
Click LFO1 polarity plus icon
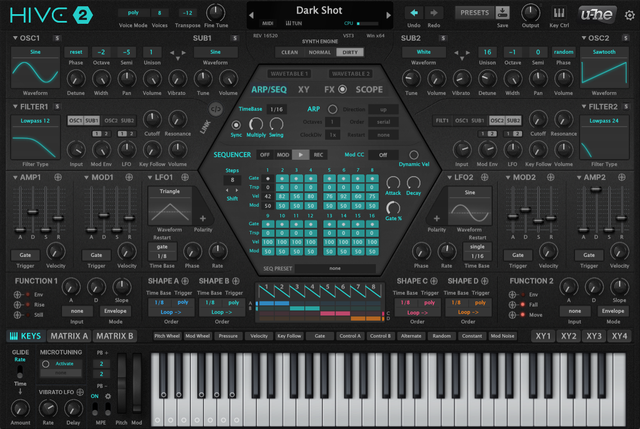(x=202, y=218)
